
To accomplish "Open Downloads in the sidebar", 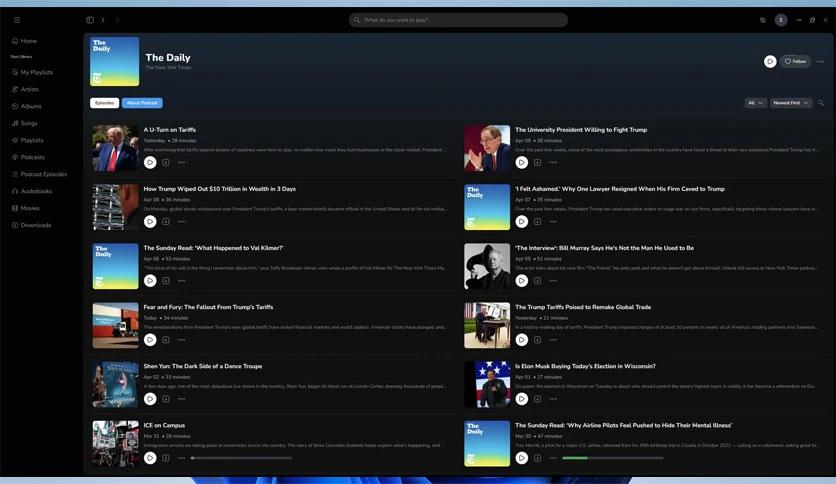I will (x=31, y=225).
